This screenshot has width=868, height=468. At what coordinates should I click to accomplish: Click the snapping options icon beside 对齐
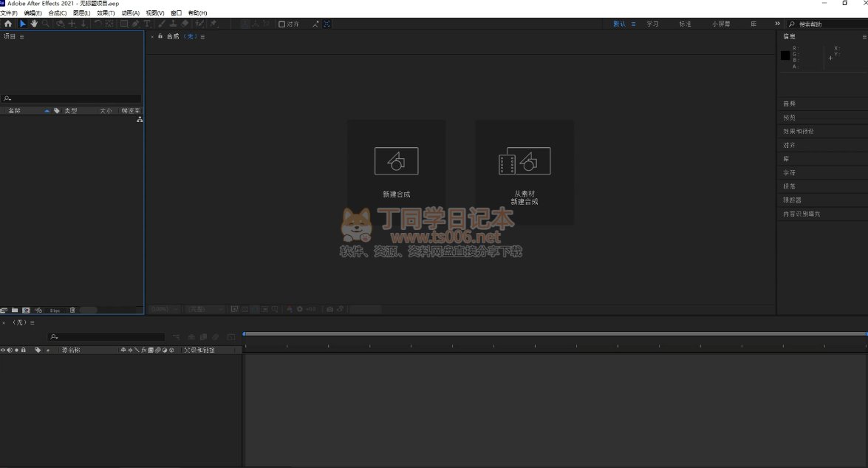[x=315, y=24]
